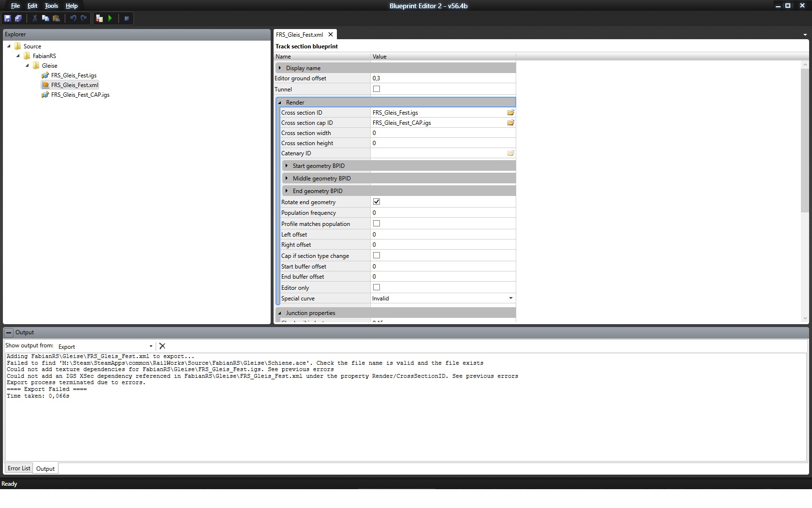Click the Right offset value field

(x=443, y=245)
